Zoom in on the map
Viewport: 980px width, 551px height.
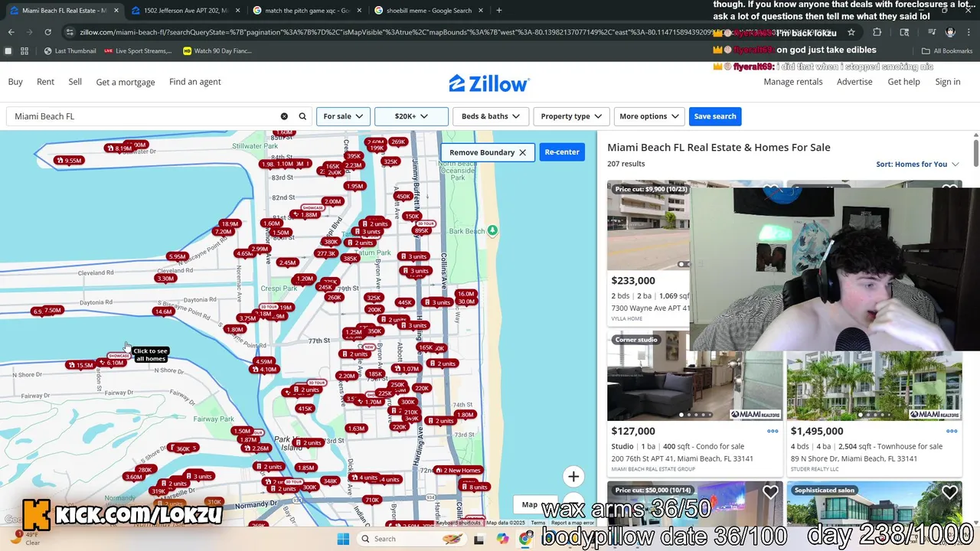coord(573,477)
